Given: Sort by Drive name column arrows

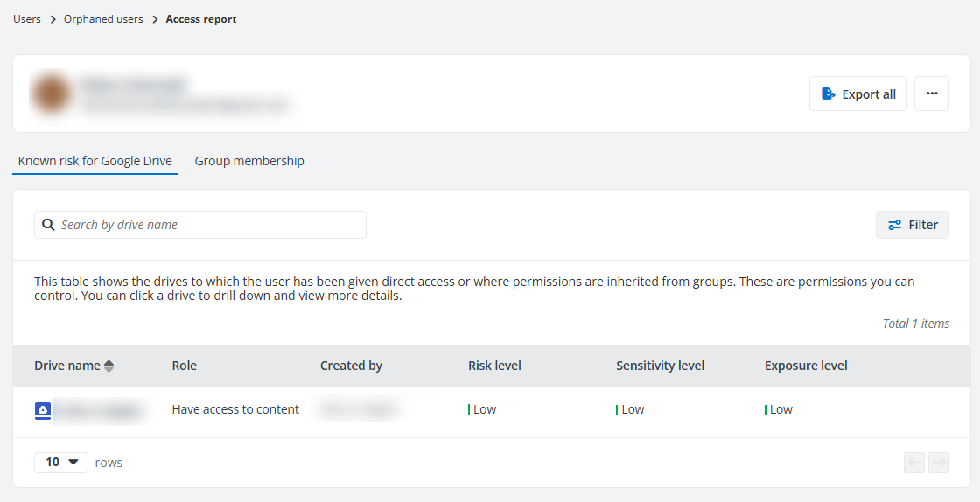Looking at the screenshot, I should tap(108, 366).
